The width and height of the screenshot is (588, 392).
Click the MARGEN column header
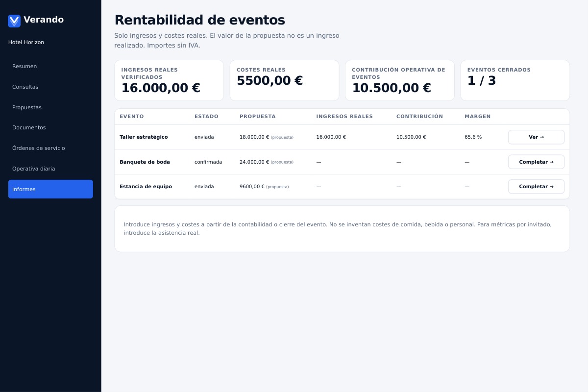click(478, 117)
